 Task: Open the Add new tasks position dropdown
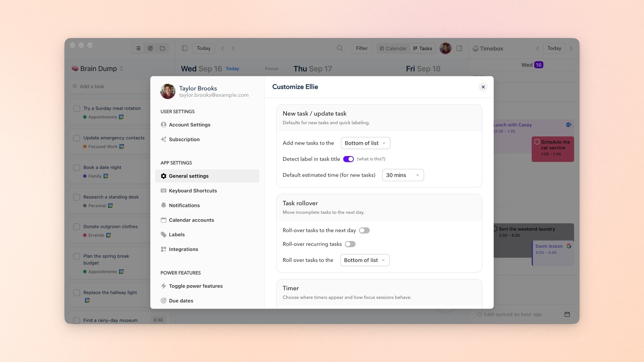(x=365, y=143)
